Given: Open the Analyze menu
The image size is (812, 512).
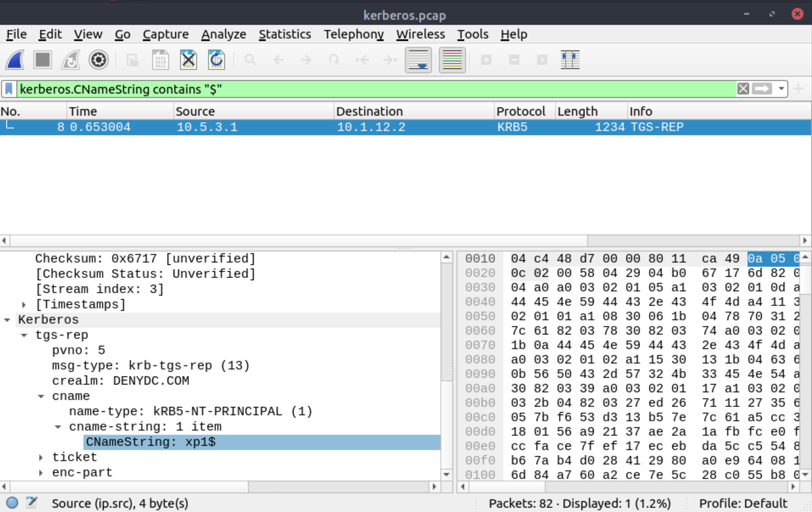Looking at the screenshot, I should click(x=223, y=34).
